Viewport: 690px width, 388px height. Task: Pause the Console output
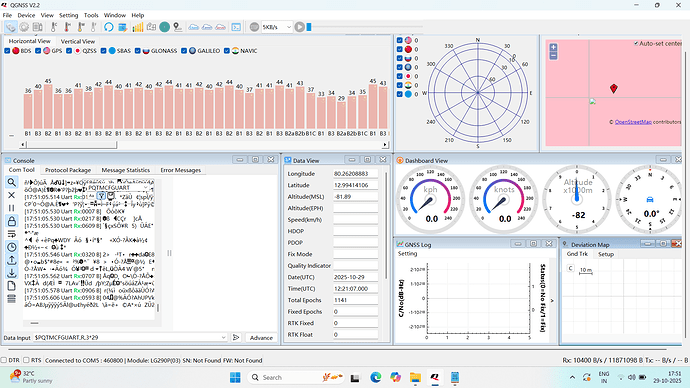(x=11, y=208)
